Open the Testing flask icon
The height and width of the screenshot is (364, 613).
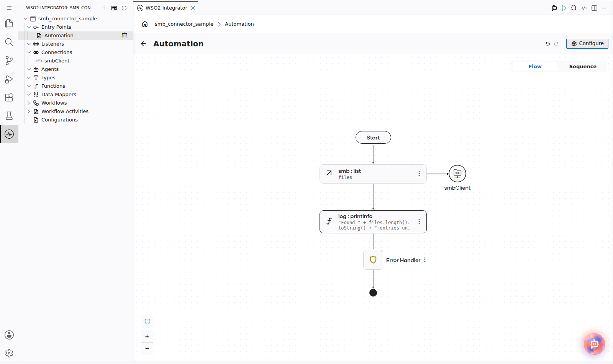coord(9,116)
